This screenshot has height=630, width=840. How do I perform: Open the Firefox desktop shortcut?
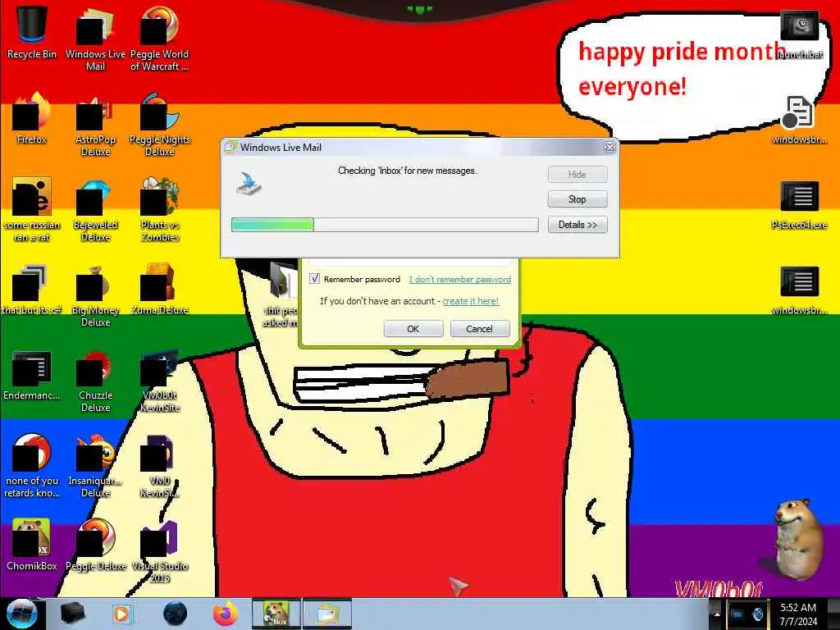click(32, 119)
